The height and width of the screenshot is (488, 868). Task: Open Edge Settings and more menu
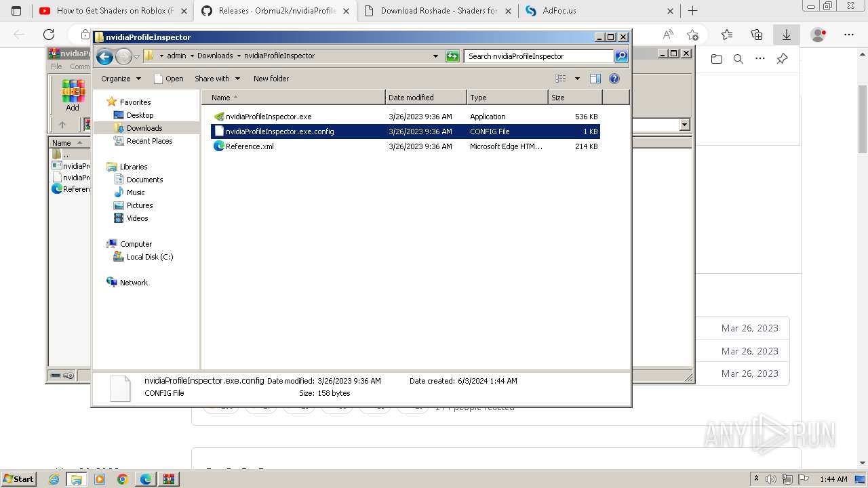[849, 35]
